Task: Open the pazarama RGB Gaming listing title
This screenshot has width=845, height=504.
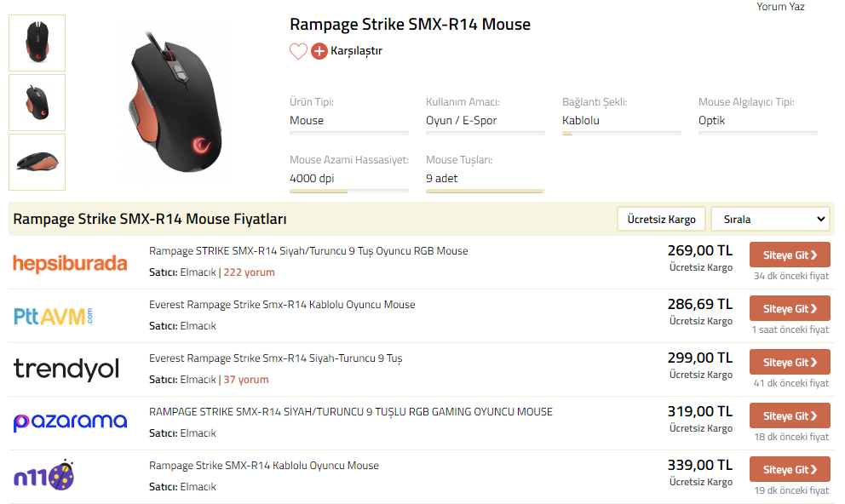Action: [x=350, y=412]
